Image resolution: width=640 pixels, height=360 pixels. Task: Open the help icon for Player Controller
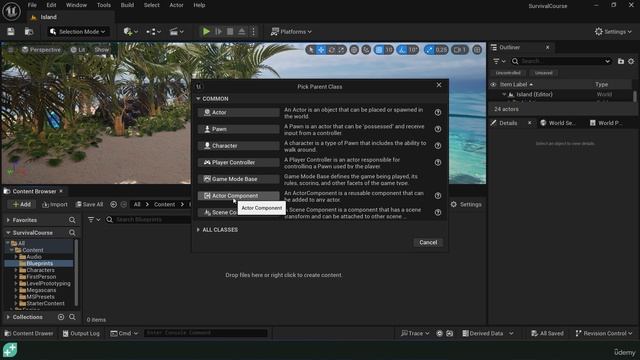click(438, 162)
